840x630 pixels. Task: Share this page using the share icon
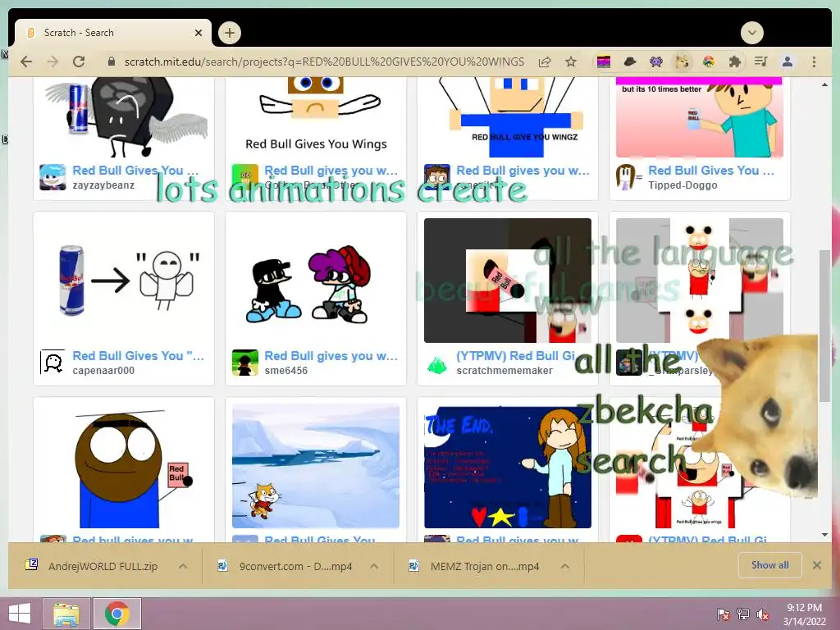tap(545, 62)
